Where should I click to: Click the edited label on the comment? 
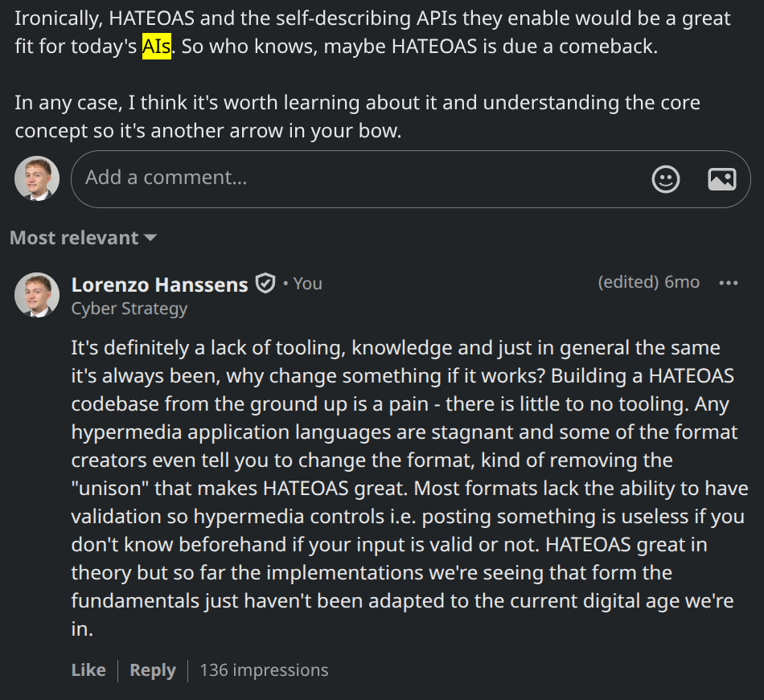click(627, 283)
